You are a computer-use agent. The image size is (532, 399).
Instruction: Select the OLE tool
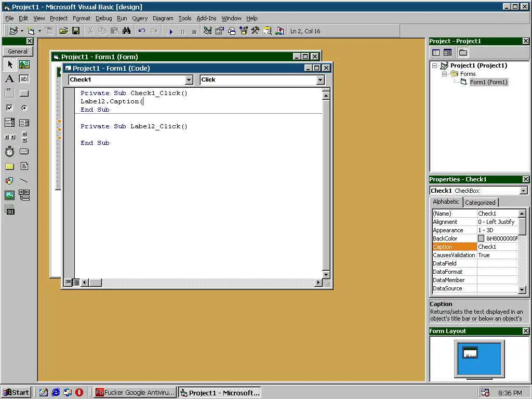pos(10,210)
